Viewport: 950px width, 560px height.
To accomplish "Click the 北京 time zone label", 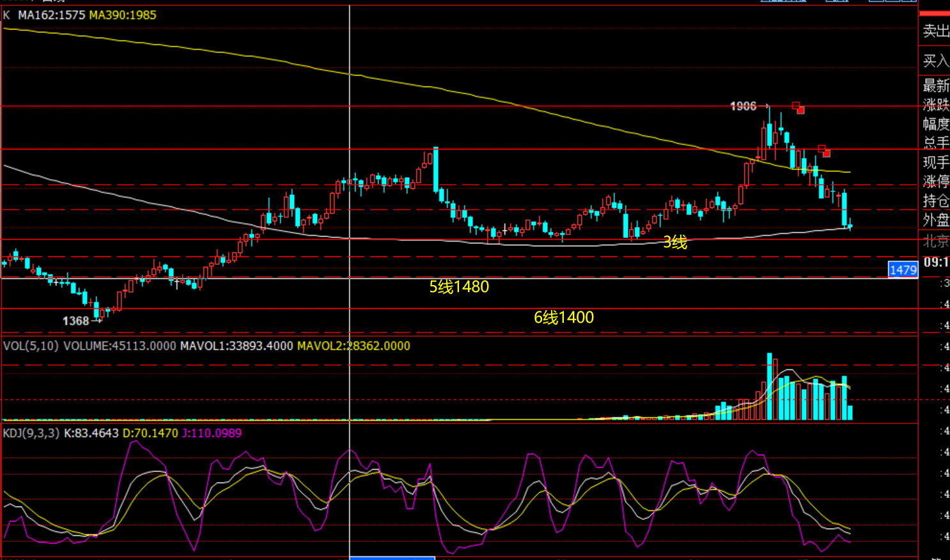I will [936, 242].
